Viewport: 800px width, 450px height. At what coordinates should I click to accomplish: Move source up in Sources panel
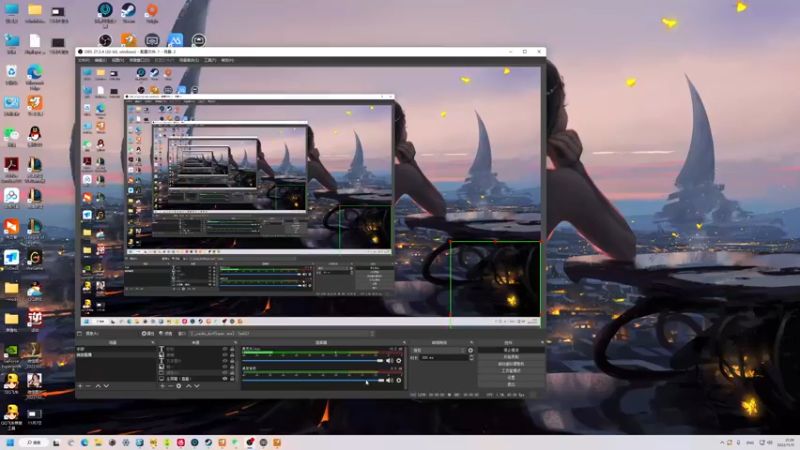[x=189, y=386]
